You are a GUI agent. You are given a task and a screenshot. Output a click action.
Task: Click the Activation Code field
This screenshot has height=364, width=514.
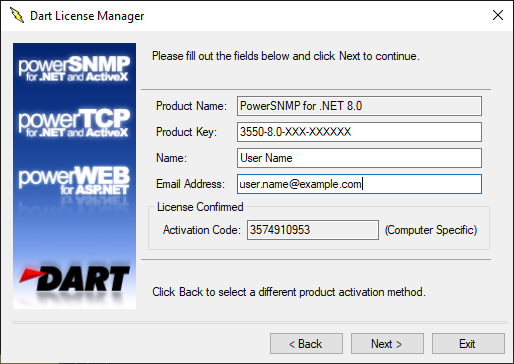[313, 230]
